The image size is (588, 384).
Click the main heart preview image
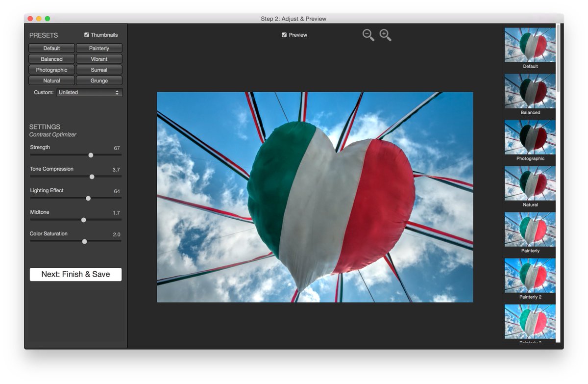pyautogui.click(x=315, y=197)
